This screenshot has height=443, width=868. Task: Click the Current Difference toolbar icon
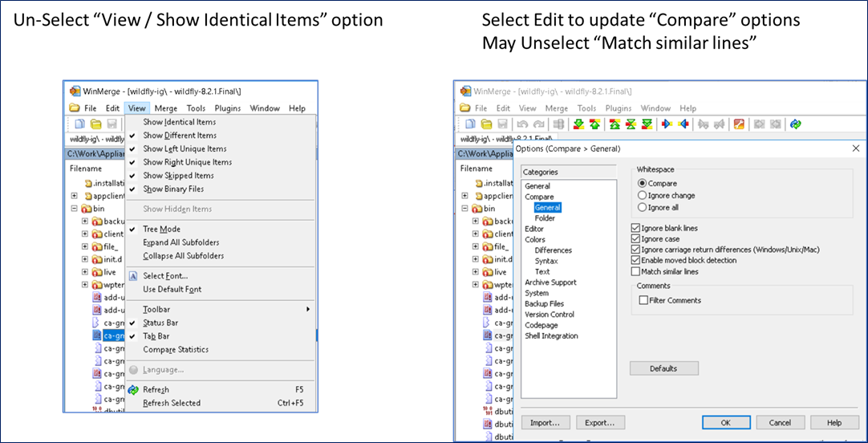(x=631, y=124)
